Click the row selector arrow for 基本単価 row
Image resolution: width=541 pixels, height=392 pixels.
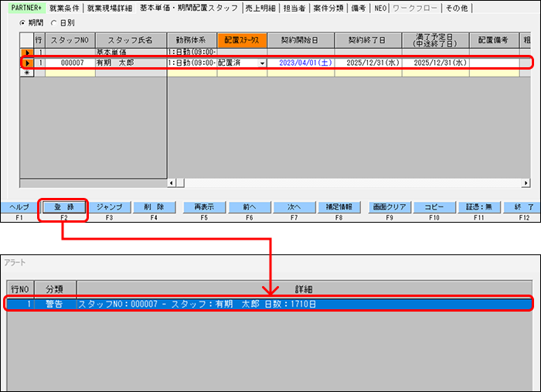coord(27,53)
